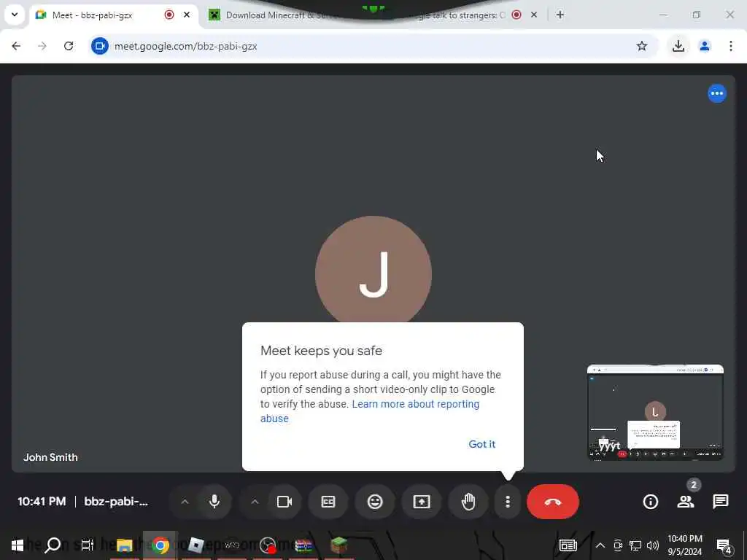The height and width of the screenshot is (560, 747).
Task: Open File Explorer from the taskbar
Action: (x=124, y=545)
